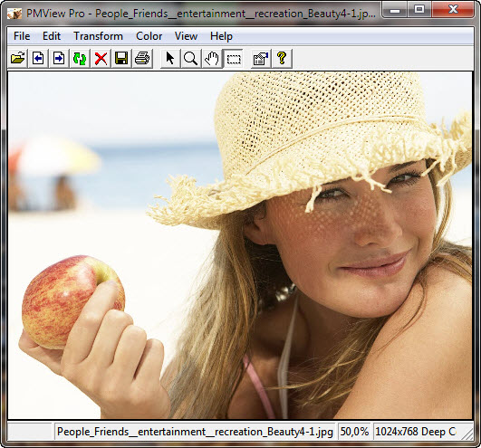Expand the View menu
This screenshot has width=481, height=448.
click(186, 36)
